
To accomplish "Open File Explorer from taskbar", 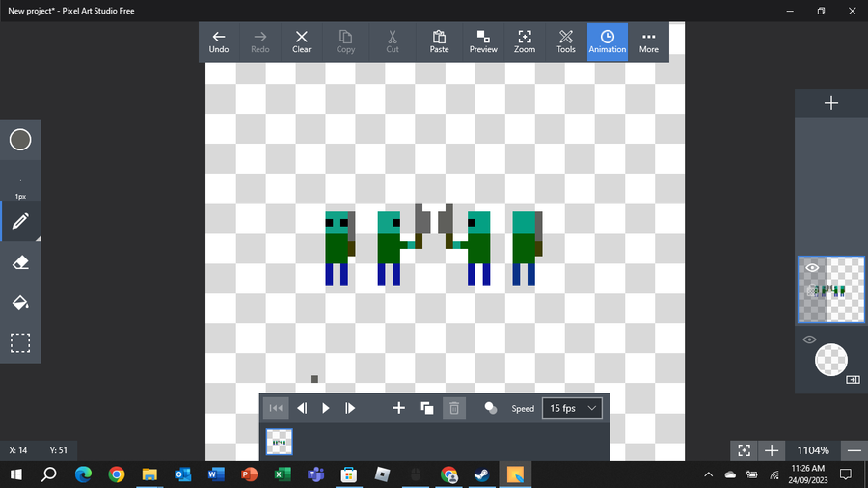I will [149, 474].
